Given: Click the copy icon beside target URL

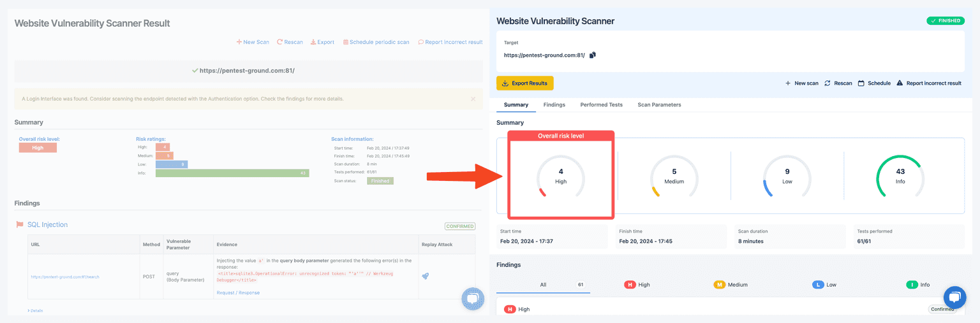Looking at the screenshot, I should tap(592, 55).
